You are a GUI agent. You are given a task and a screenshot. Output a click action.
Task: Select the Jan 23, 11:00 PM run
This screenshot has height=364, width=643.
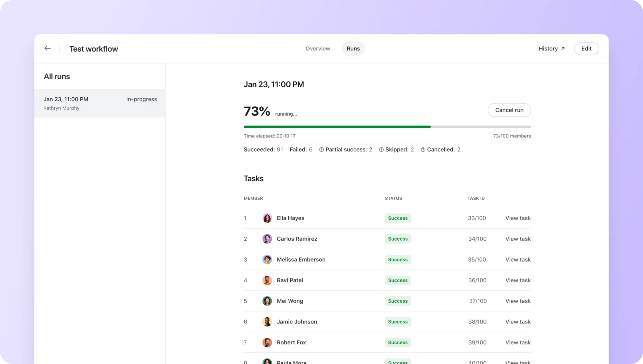[100, 103]
